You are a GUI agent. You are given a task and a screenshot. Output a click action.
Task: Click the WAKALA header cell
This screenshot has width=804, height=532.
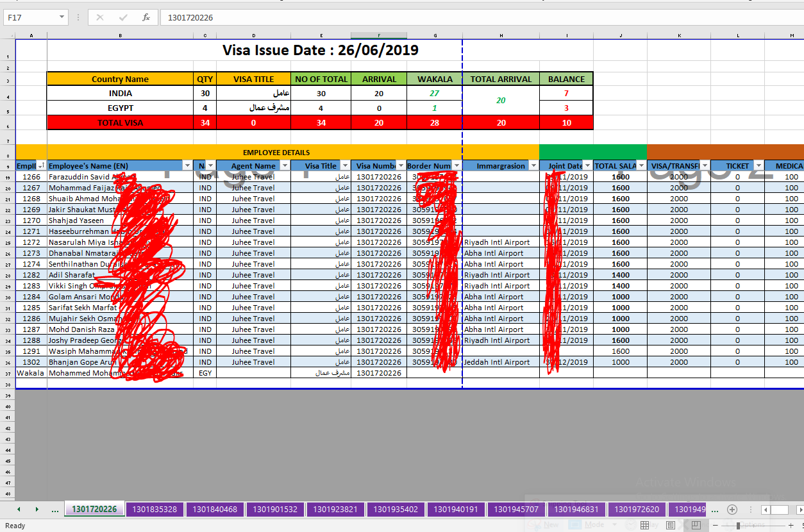tap(435, 79)
